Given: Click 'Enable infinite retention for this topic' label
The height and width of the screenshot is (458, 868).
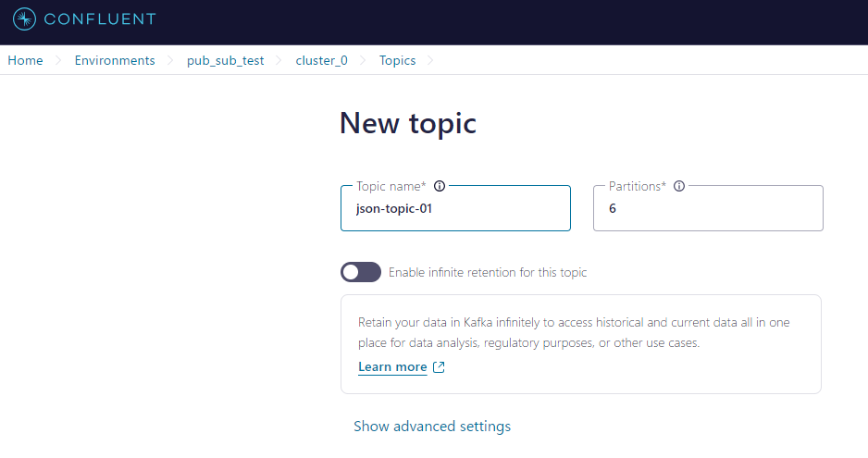Looking at the screenshot, I should coord(488,272).
